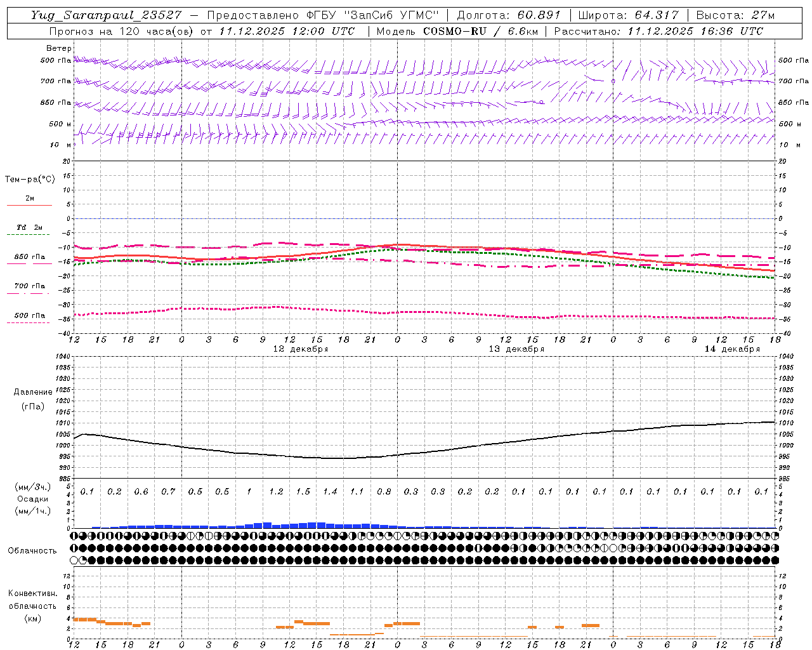
Task: Click the "500 м" wind level label on left
Action: pos(60,124)
